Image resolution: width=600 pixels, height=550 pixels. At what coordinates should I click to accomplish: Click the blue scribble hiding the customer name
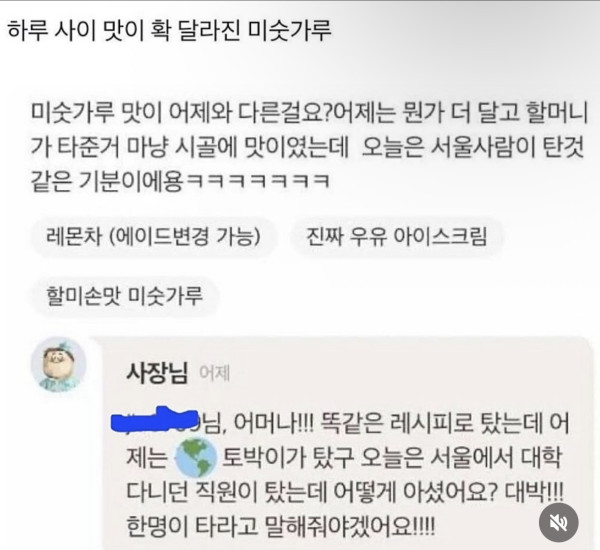click(x=154, y=421)
